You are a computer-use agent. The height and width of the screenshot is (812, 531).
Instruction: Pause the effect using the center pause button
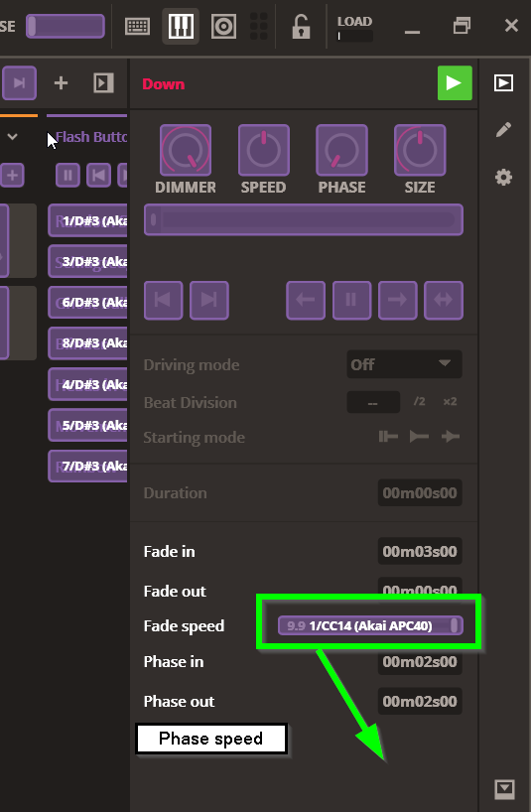pyautogui.click(x=351, y=301)
